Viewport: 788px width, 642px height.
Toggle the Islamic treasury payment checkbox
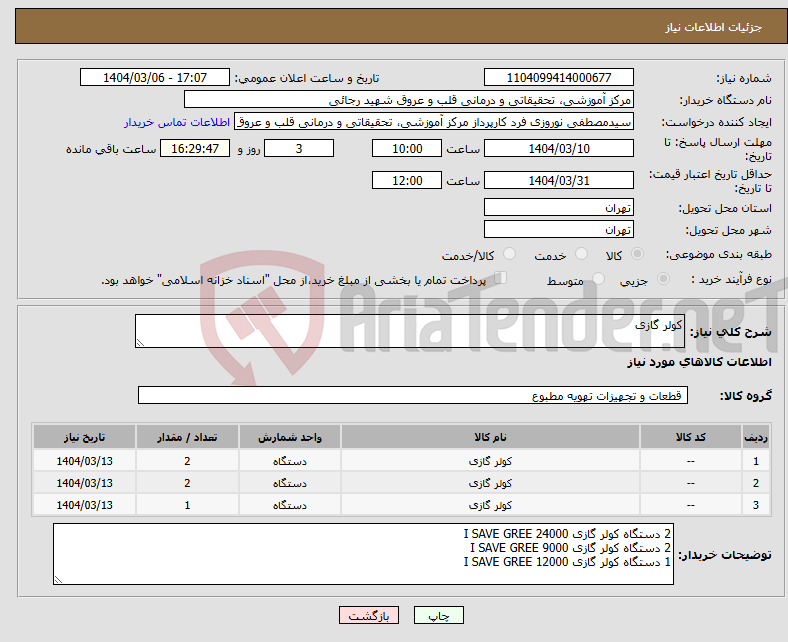point(501,278)
